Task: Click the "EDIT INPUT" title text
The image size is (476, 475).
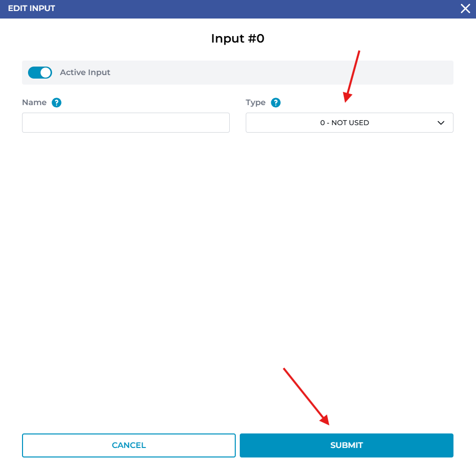Action: [x=32, y=9]
